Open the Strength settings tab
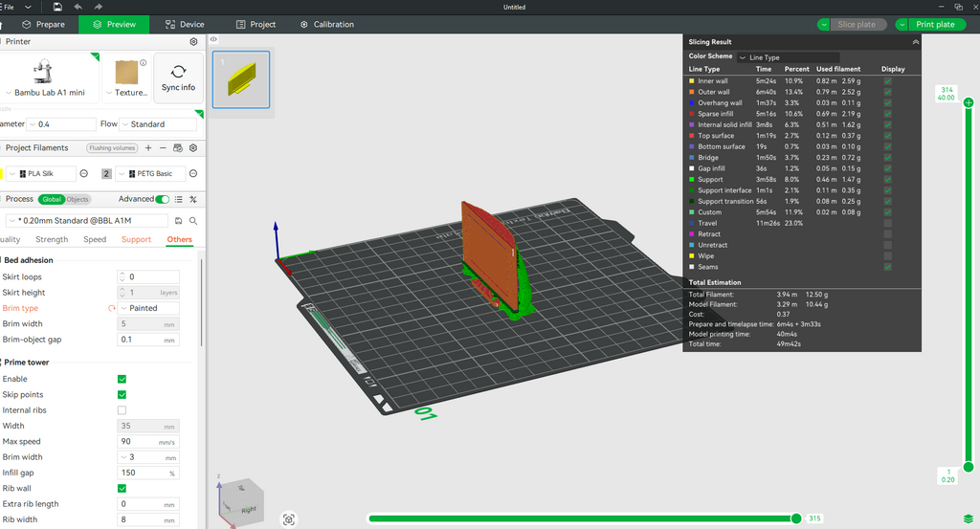Viewport: 980px width, 529px height. (x=52, y=240)
